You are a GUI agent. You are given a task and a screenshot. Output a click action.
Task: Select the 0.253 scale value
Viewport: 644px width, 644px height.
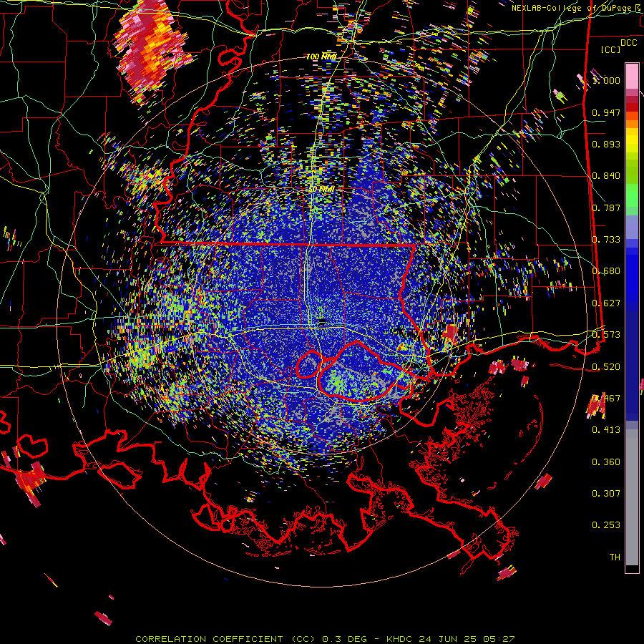pos(606,525)
